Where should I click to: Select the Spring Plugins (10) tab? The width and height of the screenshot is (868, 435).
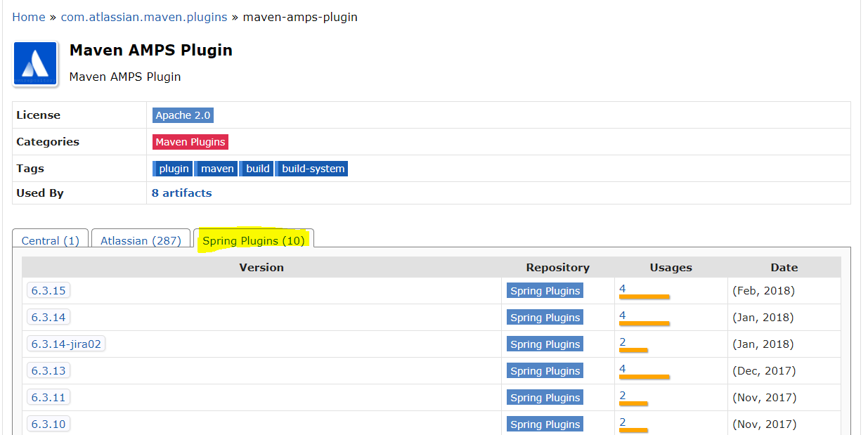click(254, 240)
